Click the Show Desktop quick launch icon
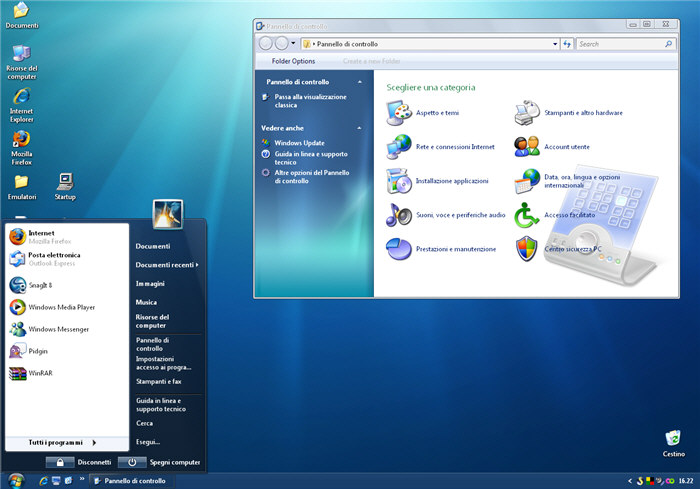Viewport: 700px width, 489px height. 56,481
